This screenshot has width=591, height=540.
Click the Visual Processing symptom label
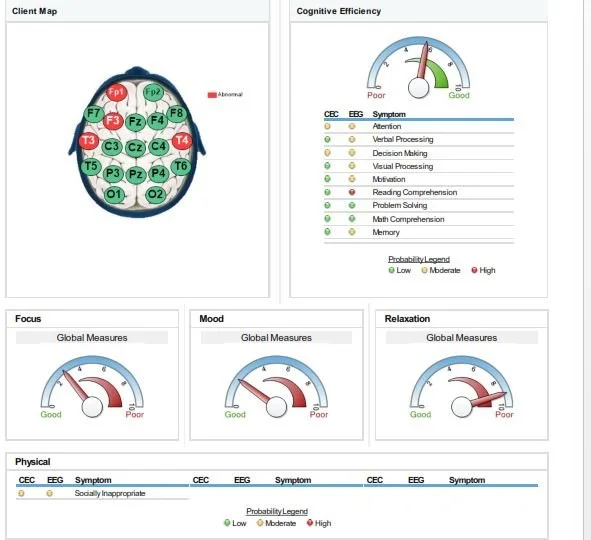coord(403,166)
